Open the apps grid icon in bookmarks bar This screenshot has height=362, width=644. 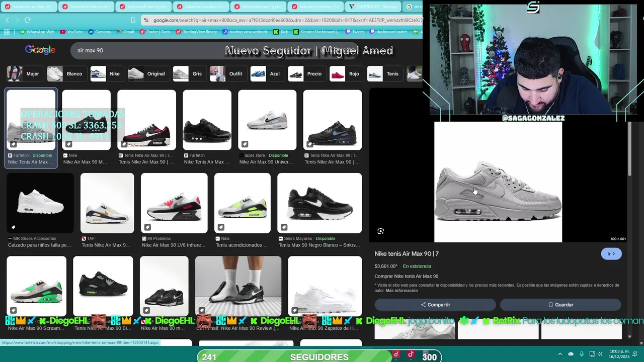7,32
